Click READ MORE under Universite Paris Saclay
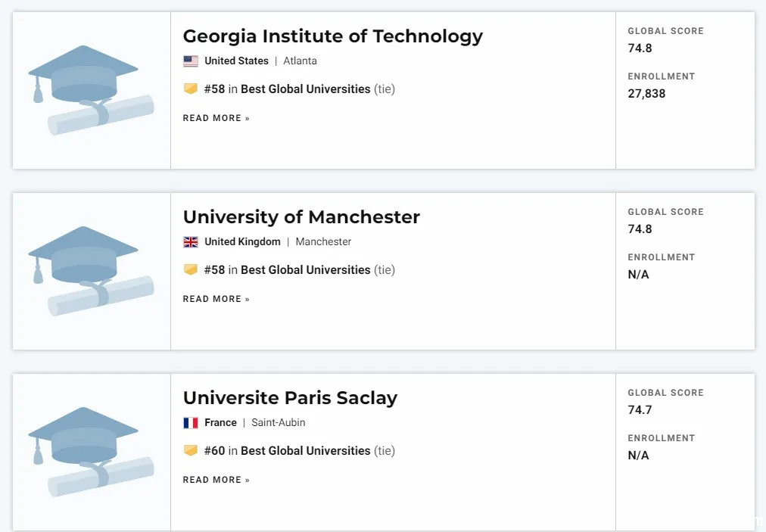Screen dimensions: 766x532 (x=216, y=480)
